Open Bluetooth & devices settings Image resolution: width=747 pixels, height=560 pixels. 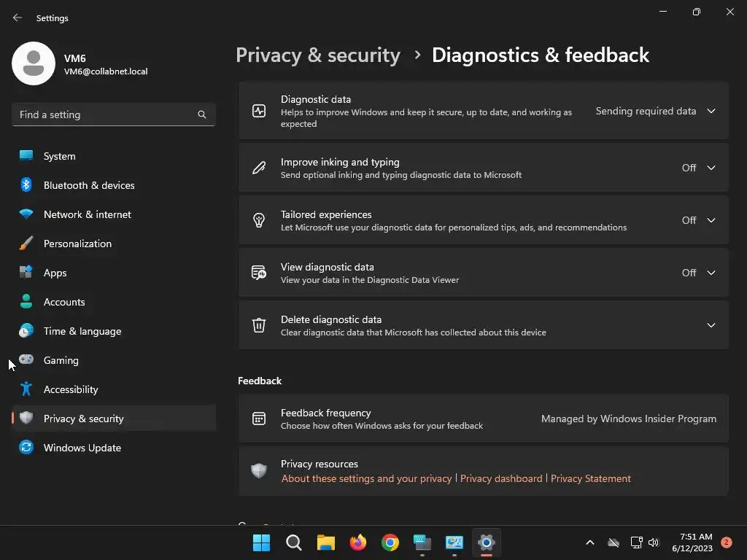[x=114, y=185]
